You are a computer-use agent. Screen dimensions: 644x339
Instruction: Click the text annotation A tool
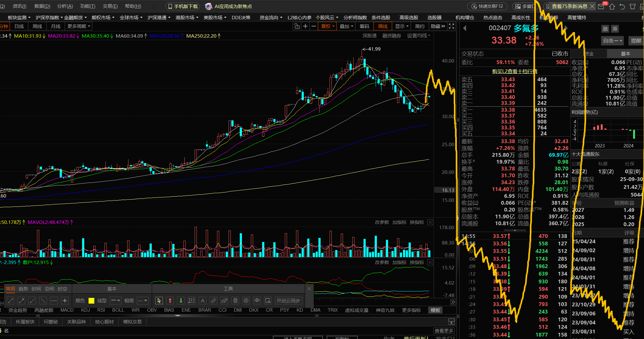click(x=202, y=300)
